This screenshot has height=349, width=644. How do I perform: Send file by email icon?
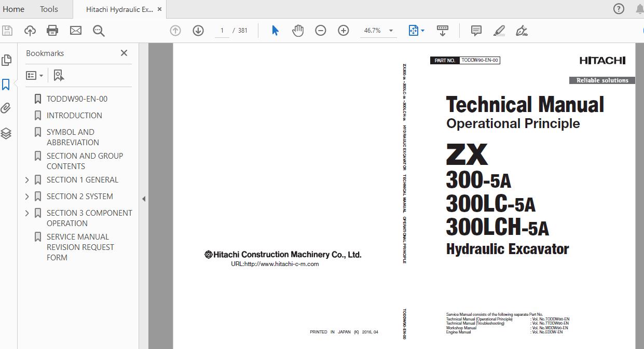point(76,31)
